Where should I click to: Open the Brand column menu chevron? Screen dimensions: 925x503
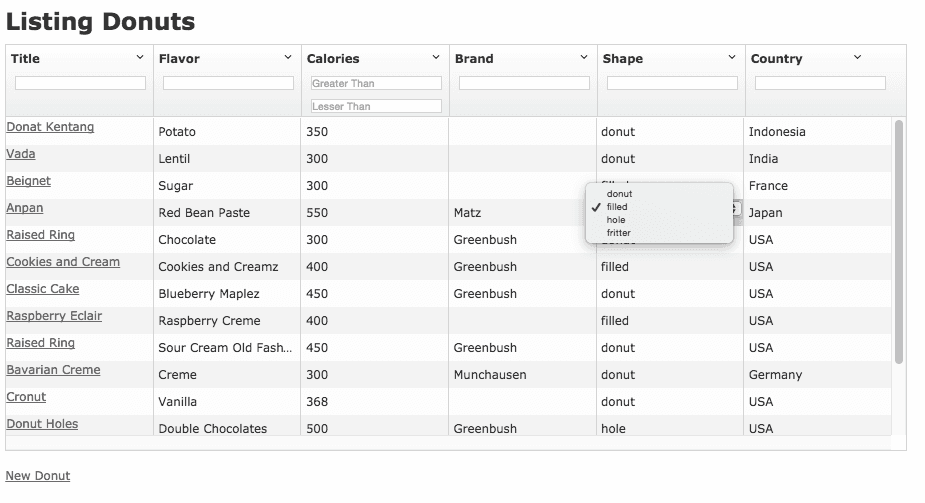point(584,57)
